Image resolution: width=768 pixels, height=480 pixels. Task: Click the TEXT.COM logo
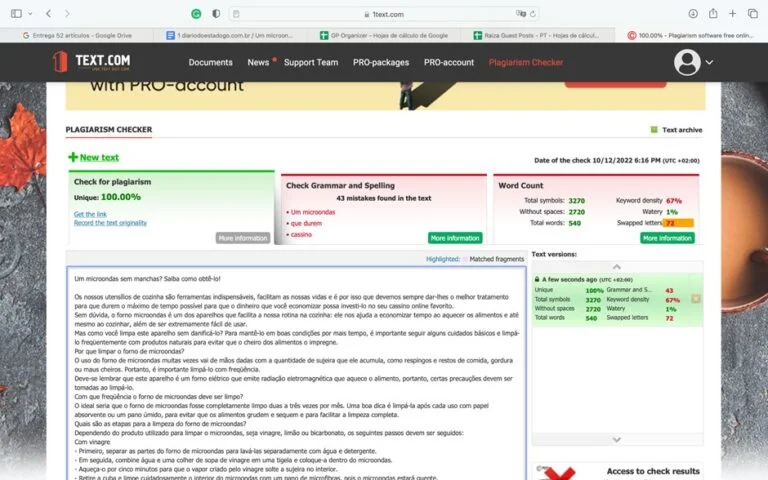point(92,62)
